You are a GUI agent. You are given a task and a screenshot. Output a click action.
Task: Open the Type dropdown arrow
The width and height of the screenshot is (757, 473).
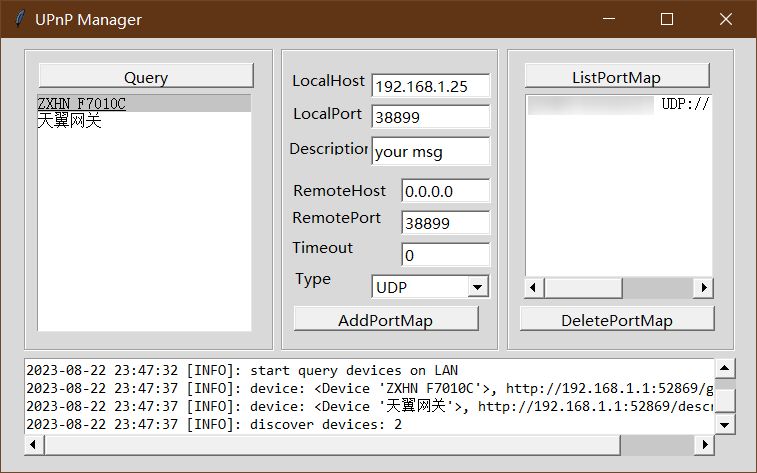pos(477,287)
